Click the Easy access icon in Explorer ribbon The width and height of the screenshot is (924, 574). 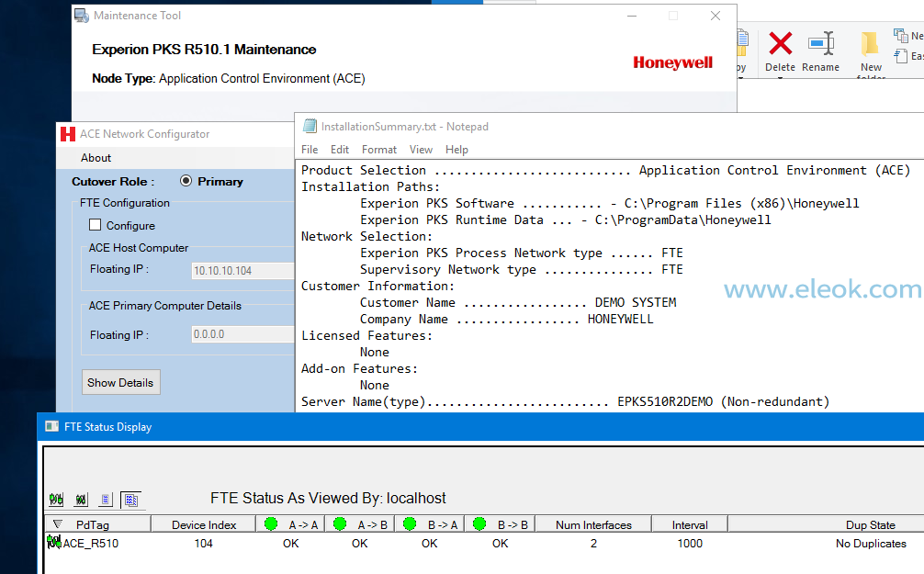(x=901, y=56)
